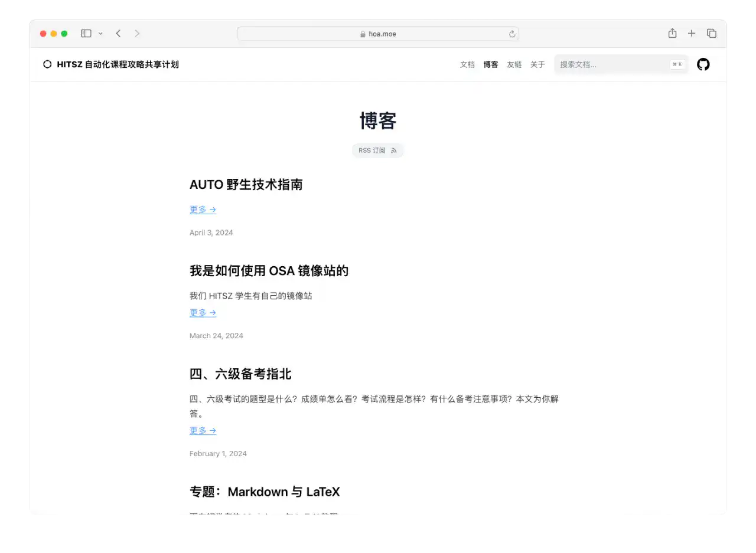Open the AUTO 野生技术指南 article title

[246, 185]
